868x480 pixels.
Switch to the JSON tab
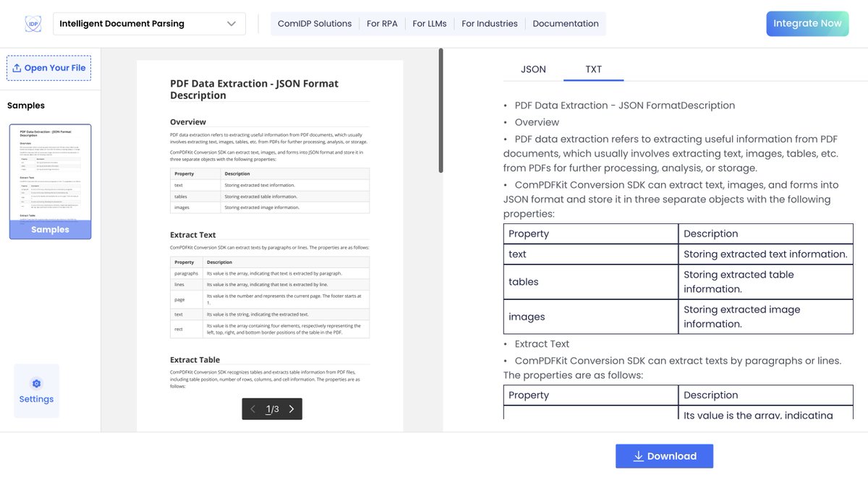(532, 69)
